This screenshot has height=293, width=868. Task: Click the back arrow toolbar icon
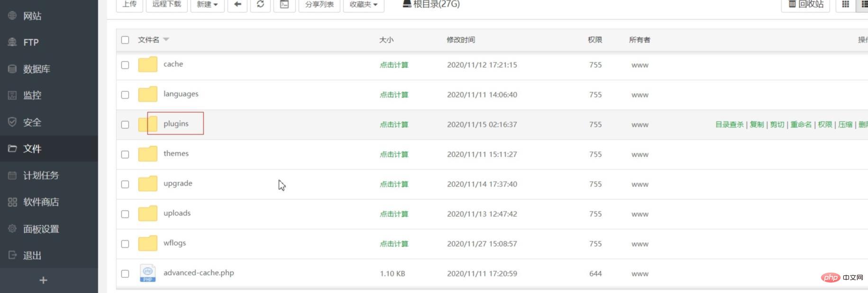click(238, 5)
